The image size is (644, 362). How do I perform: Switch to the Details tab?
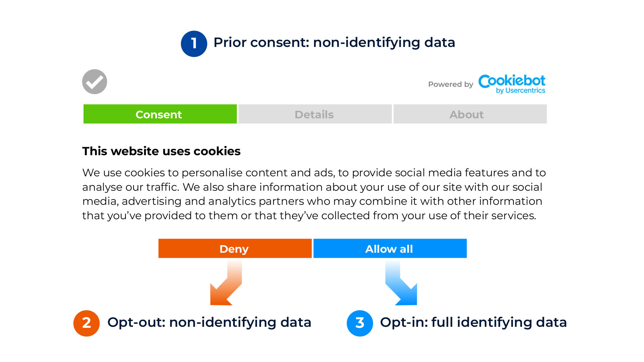click(x=315, y=114)
